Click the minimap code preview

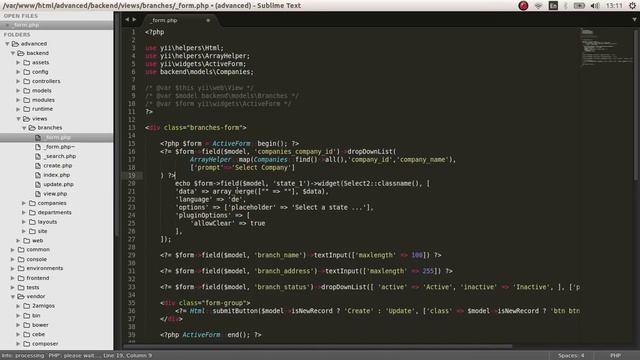[x=607, y=47]
